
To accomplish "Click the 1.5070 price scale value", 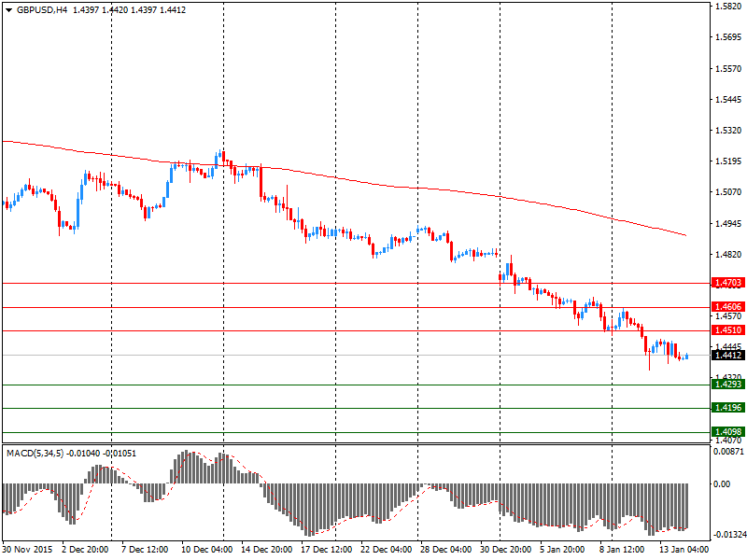I will [x=729, y=192].
